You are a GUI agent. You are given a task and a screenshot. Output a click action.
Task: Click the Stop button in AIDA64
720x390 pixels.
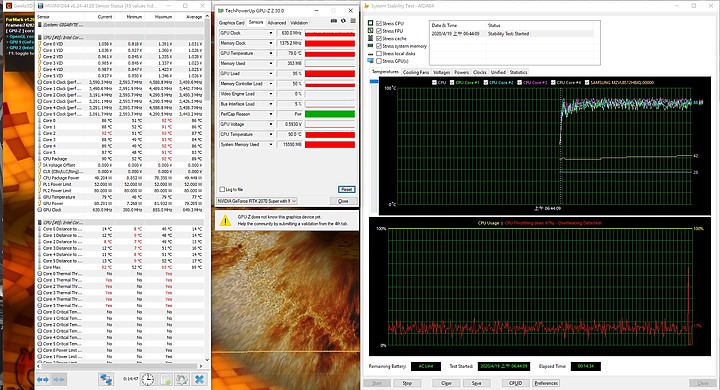pos(407,383)
